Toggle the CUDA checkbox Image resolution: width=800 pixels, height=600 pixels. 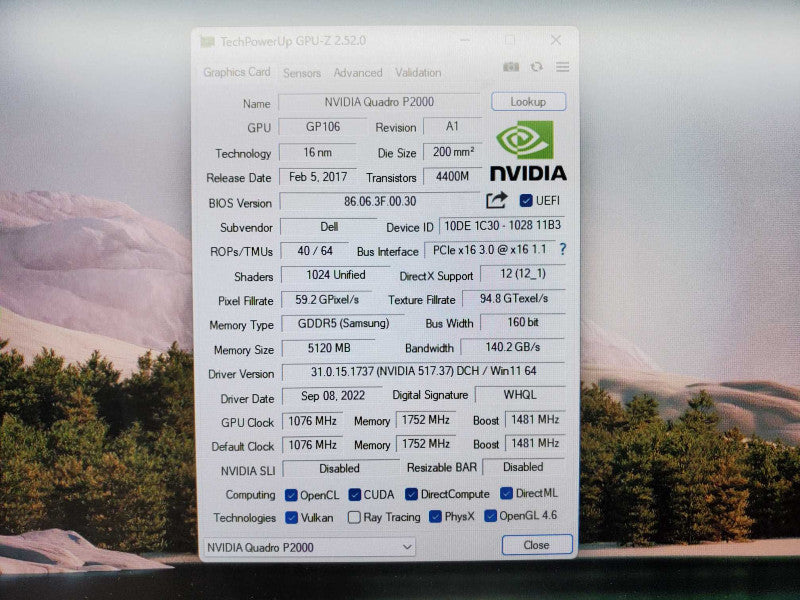point(355,494)
